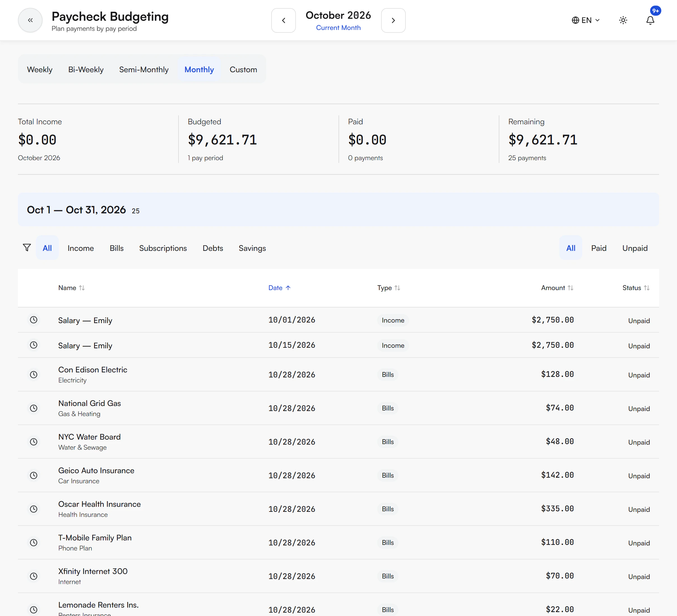This screenshot has width=677, height=616.
Task: Open notifications bell icon
Action: click(650, 20)
